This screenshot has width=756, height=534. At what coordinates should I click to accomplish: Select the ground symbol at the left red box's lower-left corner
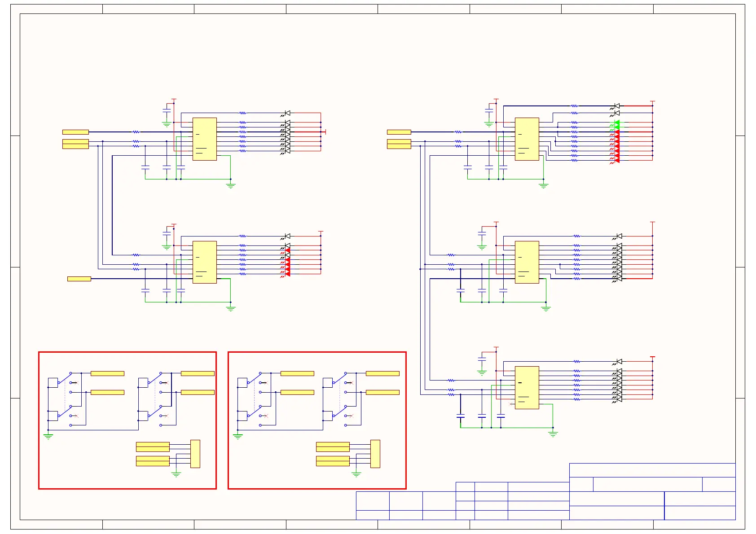[48, 436]
